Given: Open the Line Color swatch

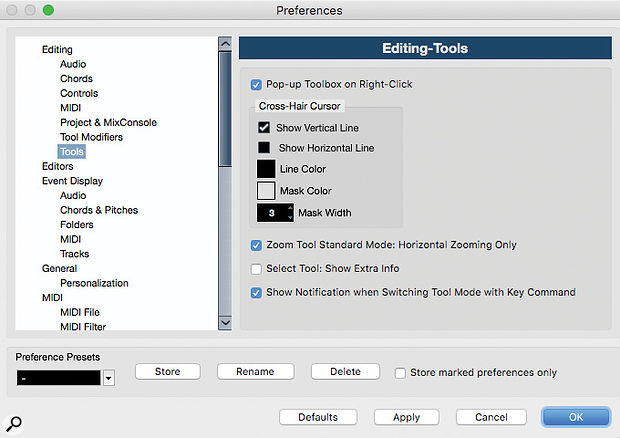Looking at the screenshot, I should point(266,169).
